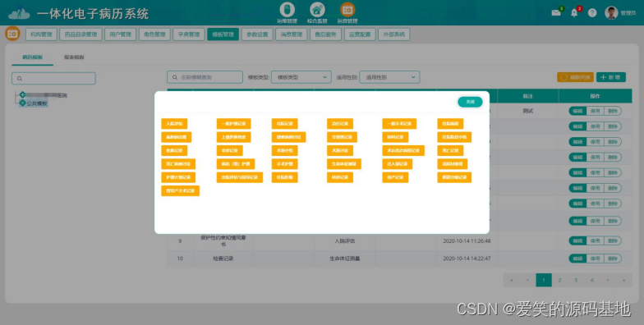
Task: Open the 用户管理 menu
Action: [x=120, y=34]
